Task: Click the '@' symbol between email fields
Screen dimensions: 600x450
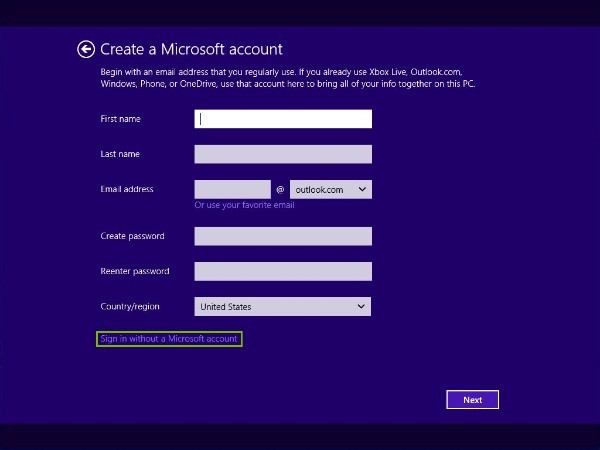Action: coord(280,189)
